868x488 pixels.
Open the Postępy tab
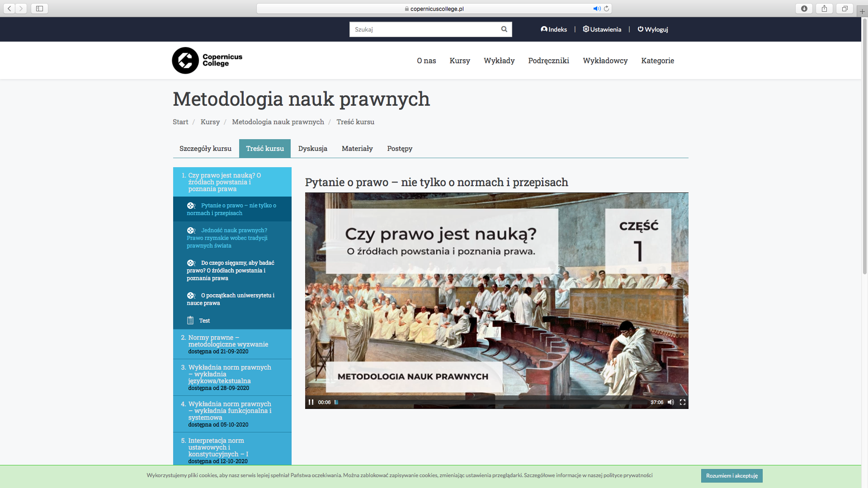400,148
